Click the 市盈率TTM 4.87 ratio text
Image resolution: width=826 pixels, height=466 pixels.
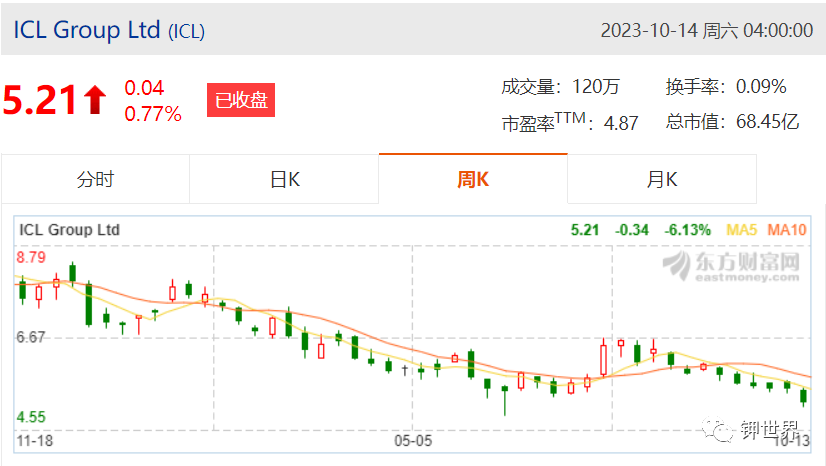(569, 122)
